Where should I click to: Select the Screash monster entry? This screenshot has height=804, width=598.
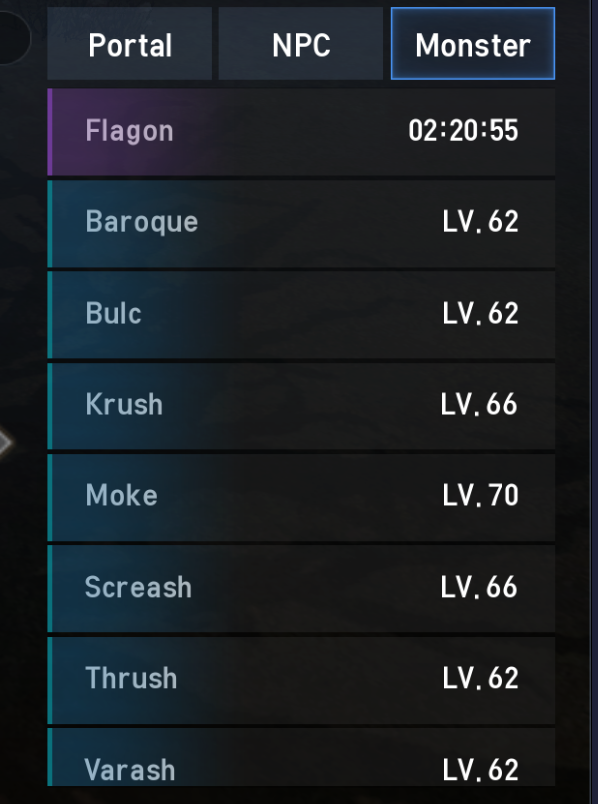click(x=301, y=588)
